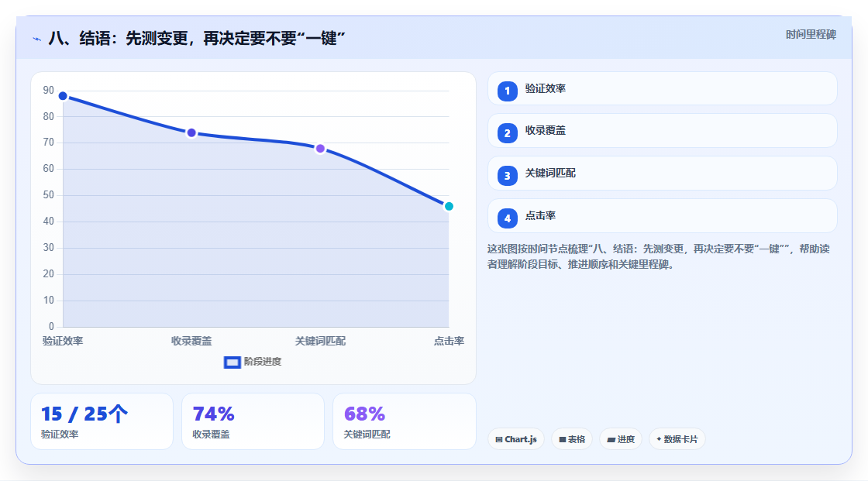Click the numbered badge 1 for 验证效率
Viewport: 868px width, 481px height.
click(507, 91)
